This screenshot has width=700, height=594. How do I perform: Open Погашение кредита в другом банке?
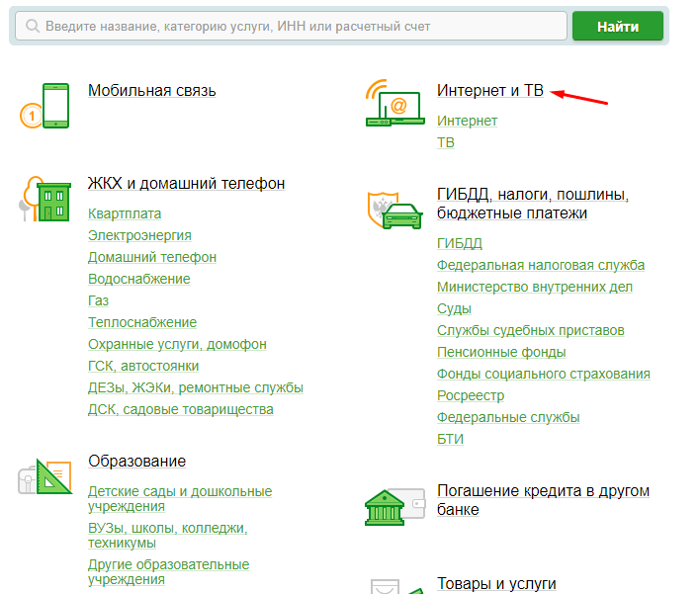[x=543, y=500]
